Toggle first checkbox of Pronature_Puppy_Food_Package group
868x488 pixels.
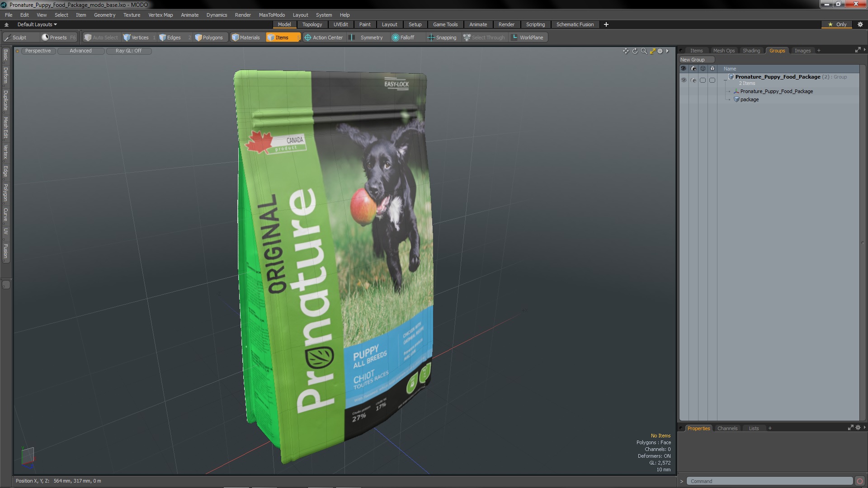point(703,80)
